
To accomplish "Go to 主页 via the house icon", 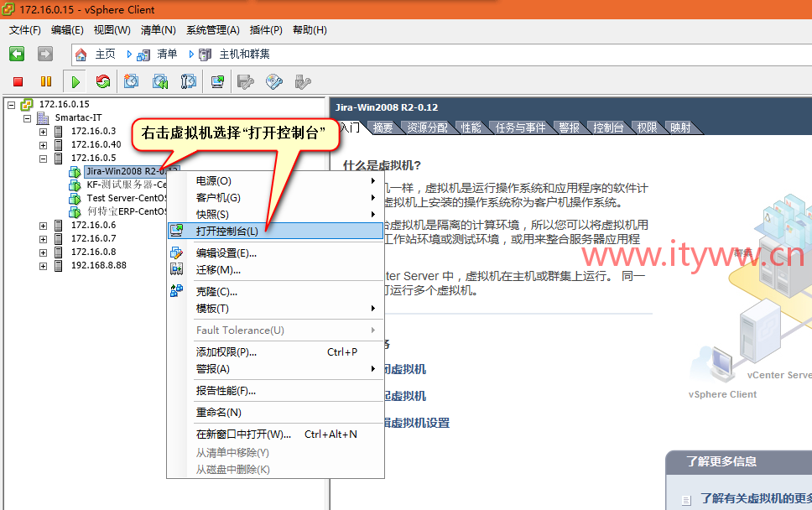I will coord(81,55).
